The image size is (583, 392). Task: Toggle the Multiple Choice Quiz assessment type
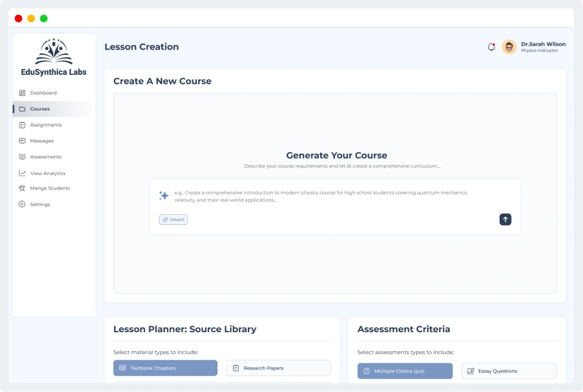coord(405,371)
